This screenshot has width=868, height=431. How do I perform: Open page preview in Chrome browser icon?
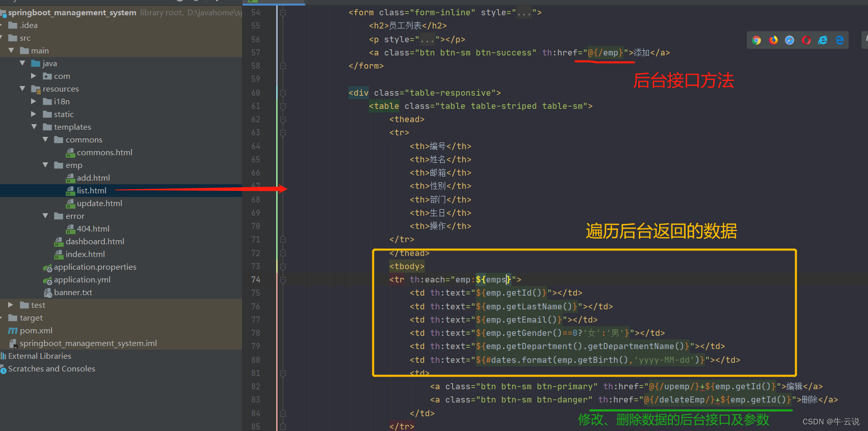pyautogui.click(x=756, y=40)
